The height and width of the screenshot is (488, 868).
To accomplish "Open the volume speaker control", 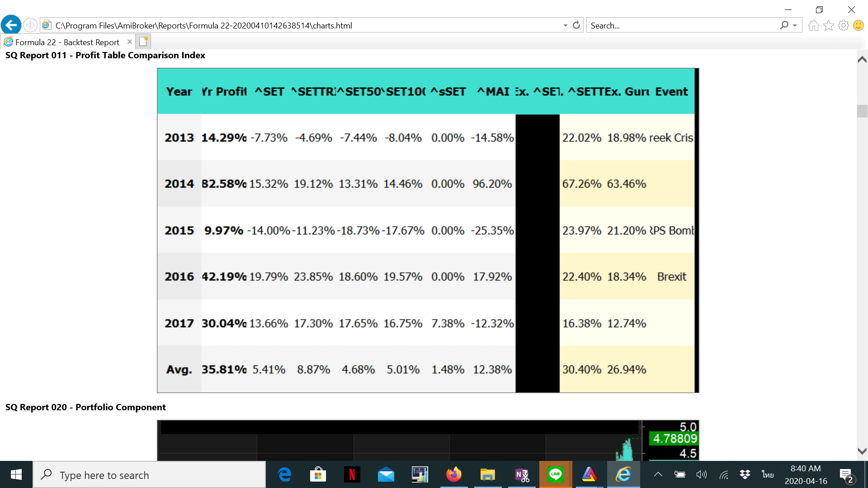I will [x=701, y=474].
